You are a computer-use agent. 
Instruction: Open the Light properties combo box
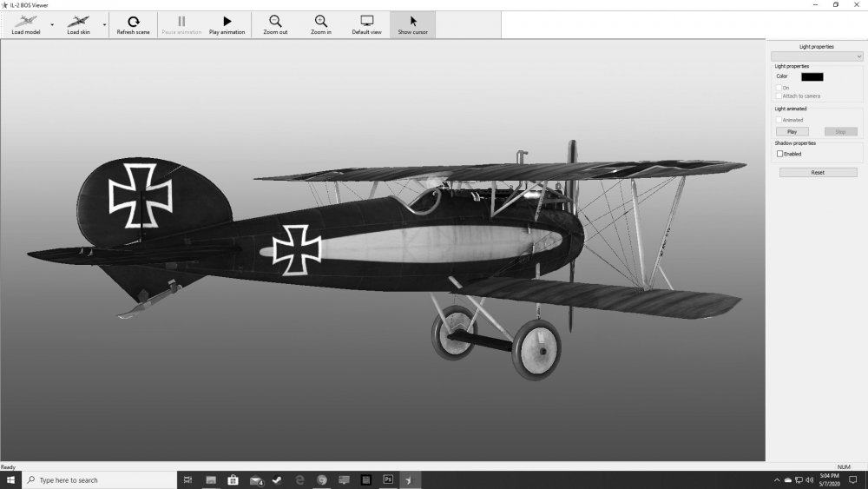816,56
